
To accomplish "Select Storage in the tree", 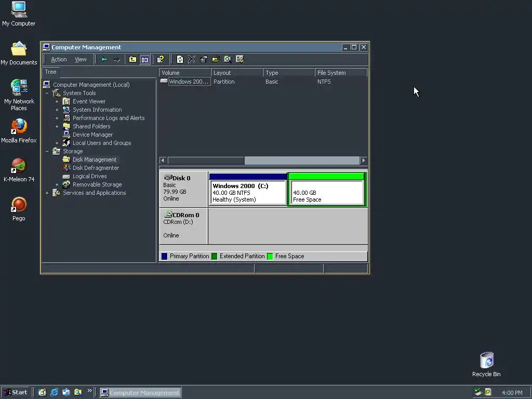I will [73, 151].
